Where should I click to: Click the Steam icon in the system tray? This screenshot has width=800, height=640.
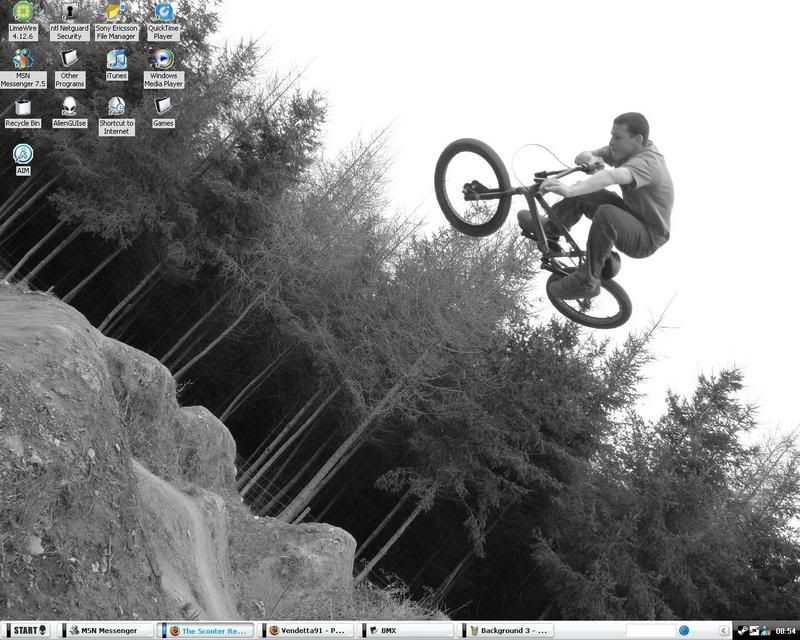(742, 630)
